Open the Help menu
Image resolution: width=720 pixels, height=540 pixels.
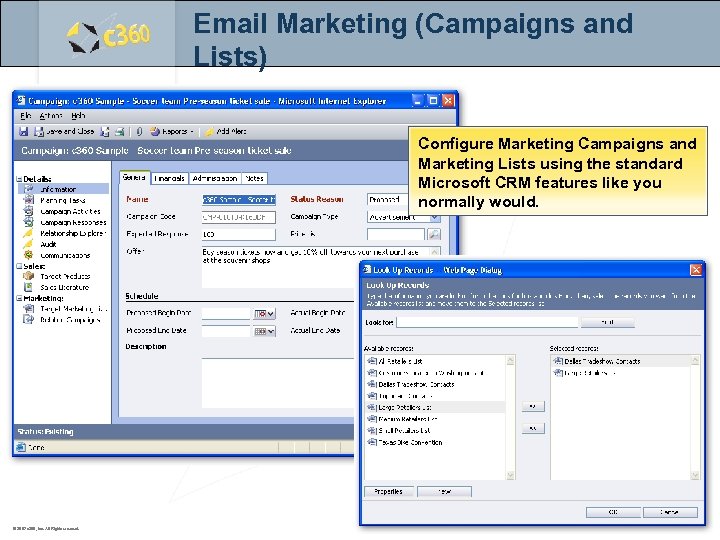(x=78, y=116)
